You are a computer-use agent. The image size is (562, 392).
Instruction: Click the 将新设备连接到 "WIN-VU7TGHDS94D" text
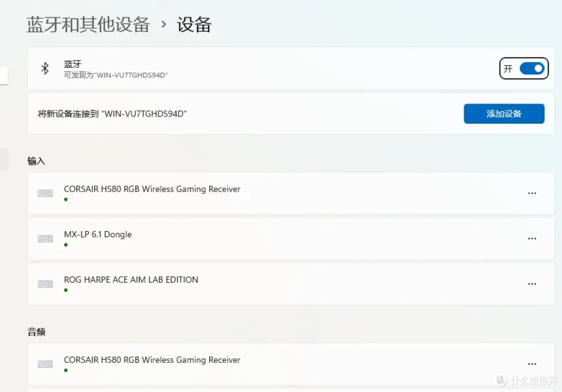(112, 113)
